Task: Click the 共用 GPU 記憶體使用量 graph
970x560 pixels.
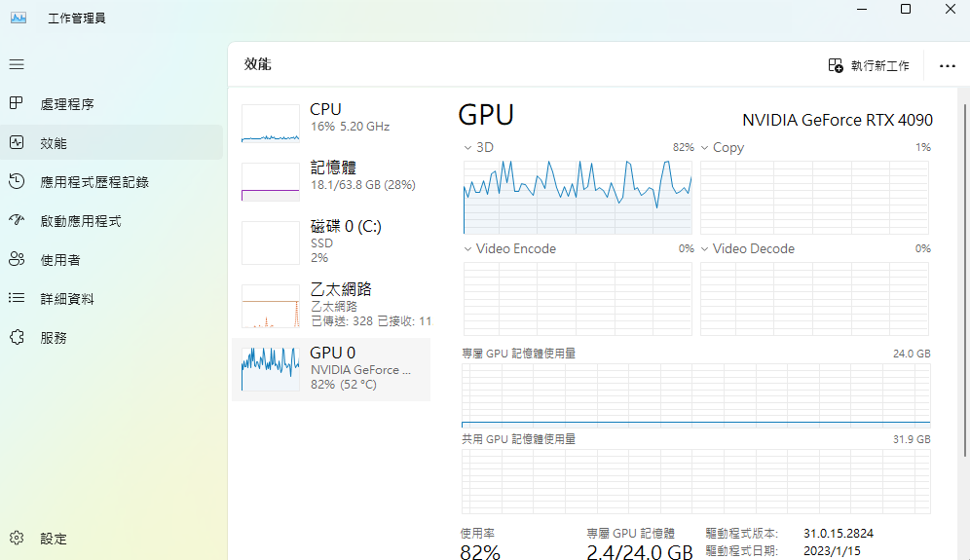Action: pos(696,481)
